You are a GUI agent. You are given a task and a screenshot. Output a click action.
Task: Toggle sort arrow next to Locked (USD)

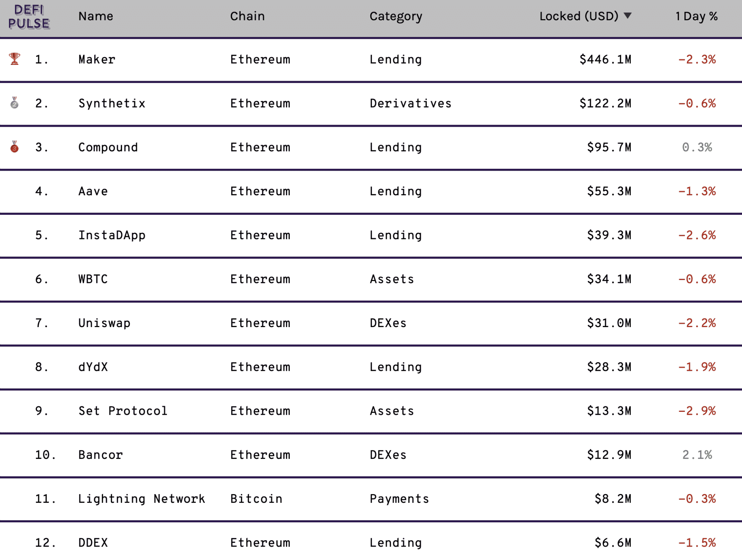click(x=628, y=16)
